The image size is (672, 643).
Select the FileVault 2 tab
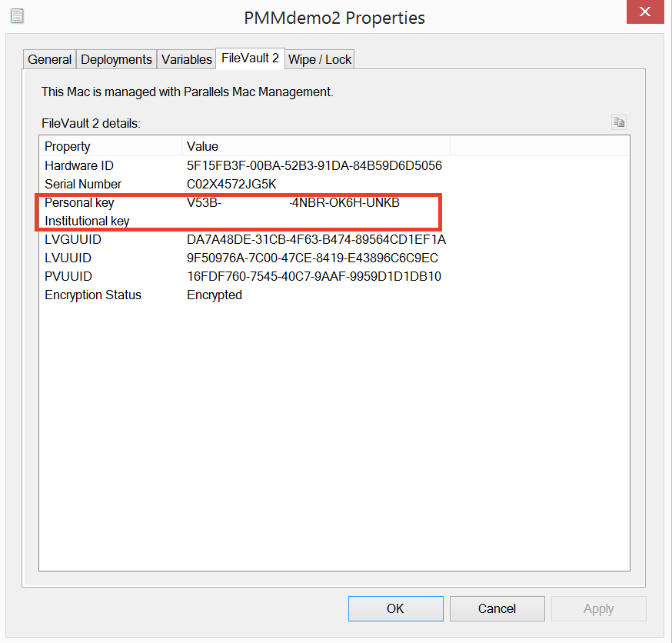point(251,58)
